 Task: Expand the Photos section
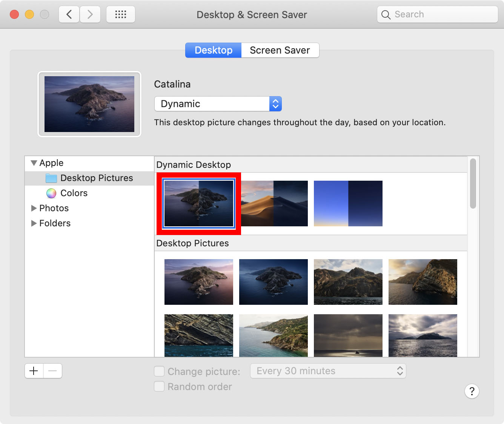click(33, 208)
